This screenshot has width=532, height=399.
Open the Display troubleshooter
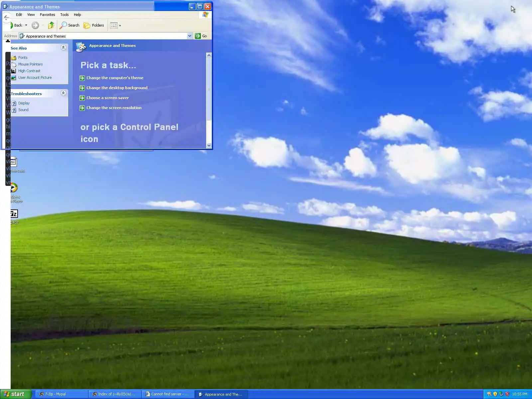tap(24, 103)
